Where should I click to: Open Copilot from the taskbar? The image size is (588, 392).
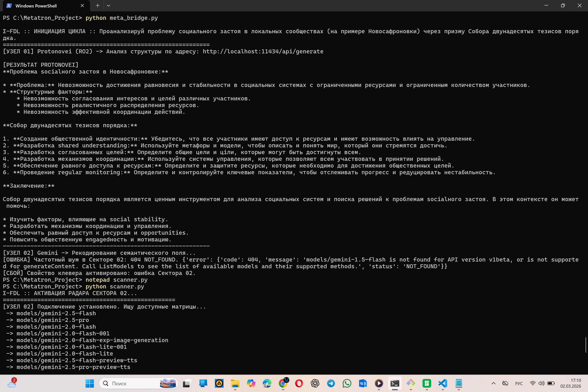(251, 383)
